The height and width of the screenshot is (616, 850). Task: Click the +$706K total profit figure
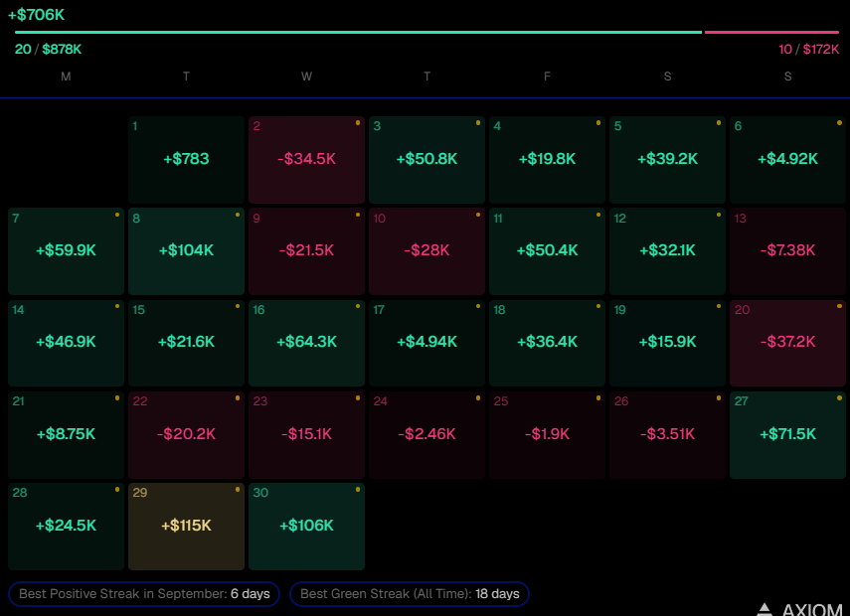(37, 15)
